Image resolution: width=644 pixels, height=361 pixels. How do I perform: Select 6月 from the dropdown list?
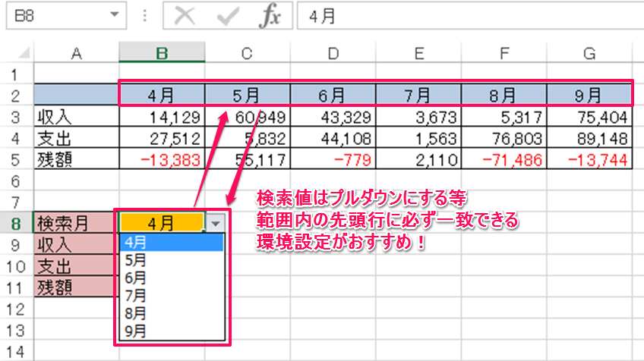(135, 278)
